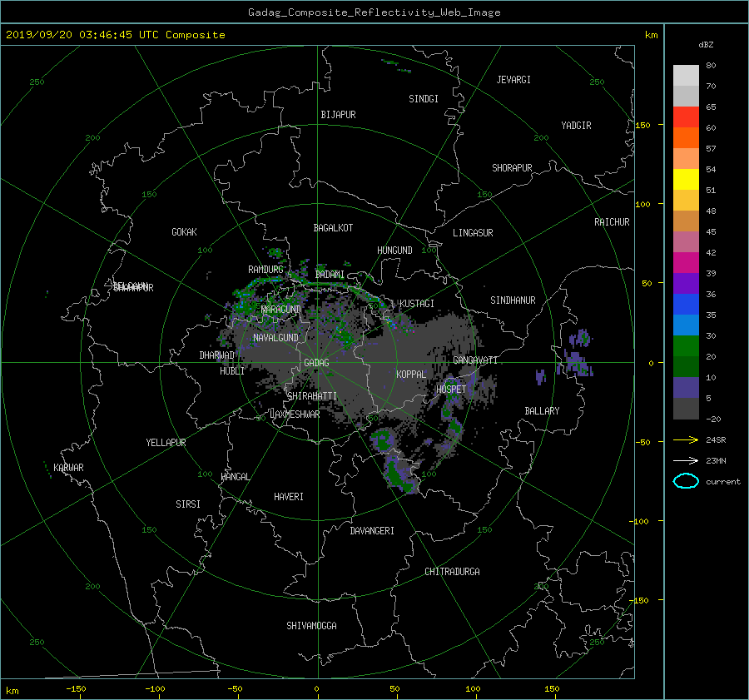The height and width of the screenshot is (700, 749).
Task: Click the dBZ legend heading
Action: click(x=706, y=45)
